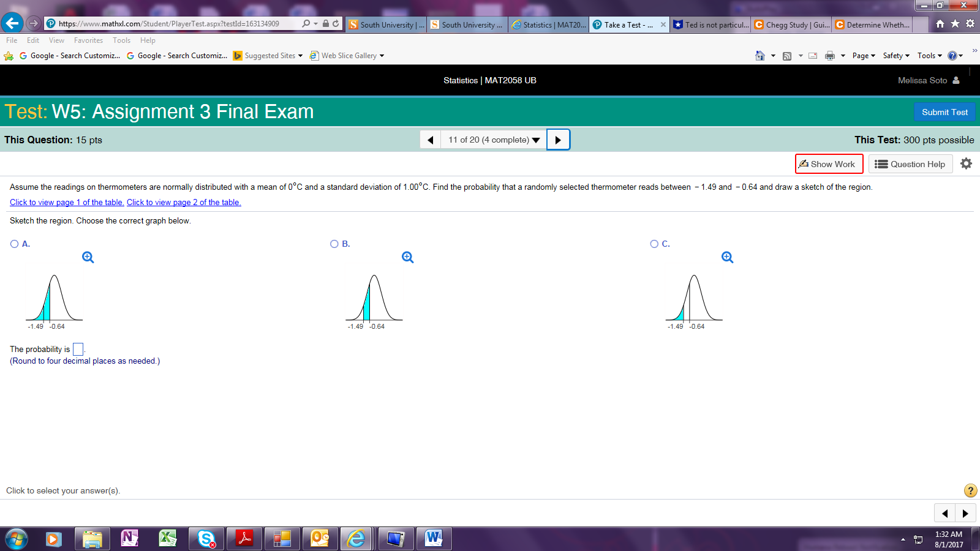Expand the question list dropdown '11 of 20'
Screen dimensions: 980x551
coord(494,140)
